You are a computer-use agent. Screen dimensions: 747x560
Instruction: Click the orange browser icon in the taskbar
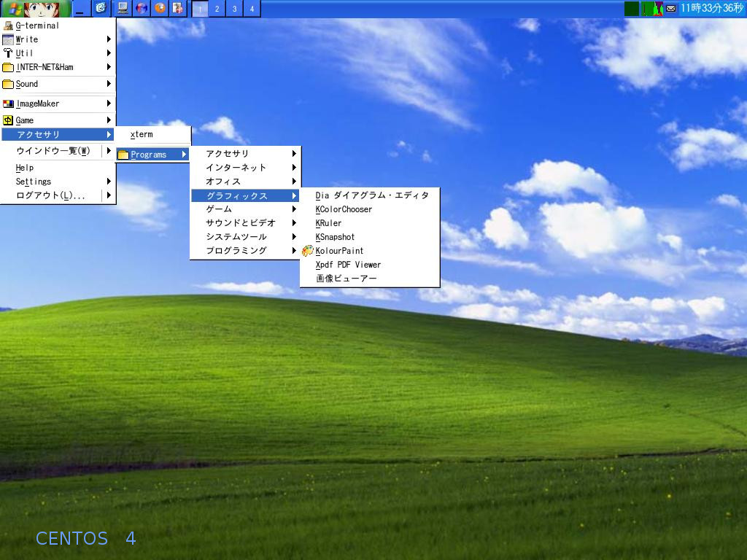[x=160, y=9]
